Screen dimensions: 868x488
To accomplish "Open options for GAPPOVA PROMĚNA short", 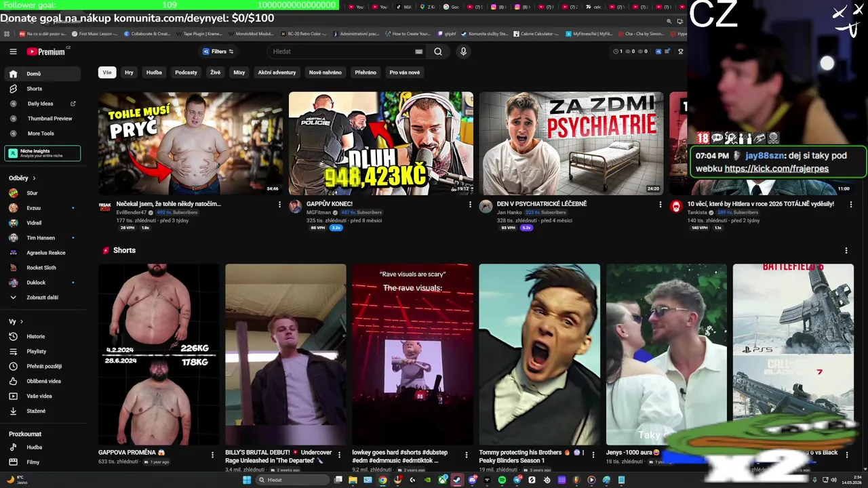I will 212,455.
